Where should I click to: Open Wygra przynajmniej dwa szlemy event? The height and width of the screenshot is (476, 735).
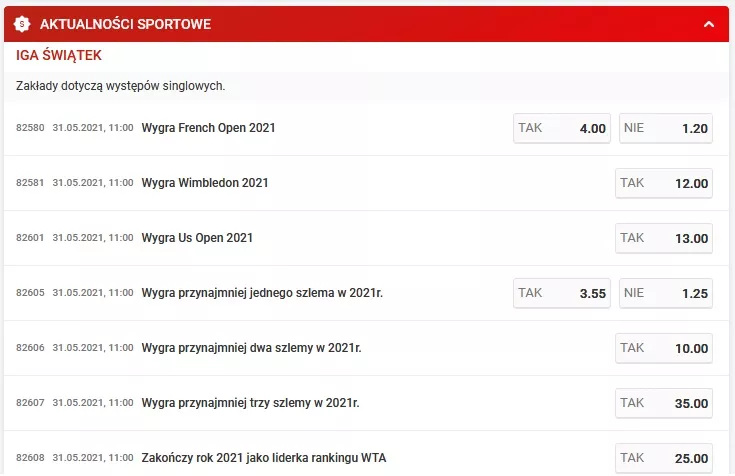coord(251,348)
